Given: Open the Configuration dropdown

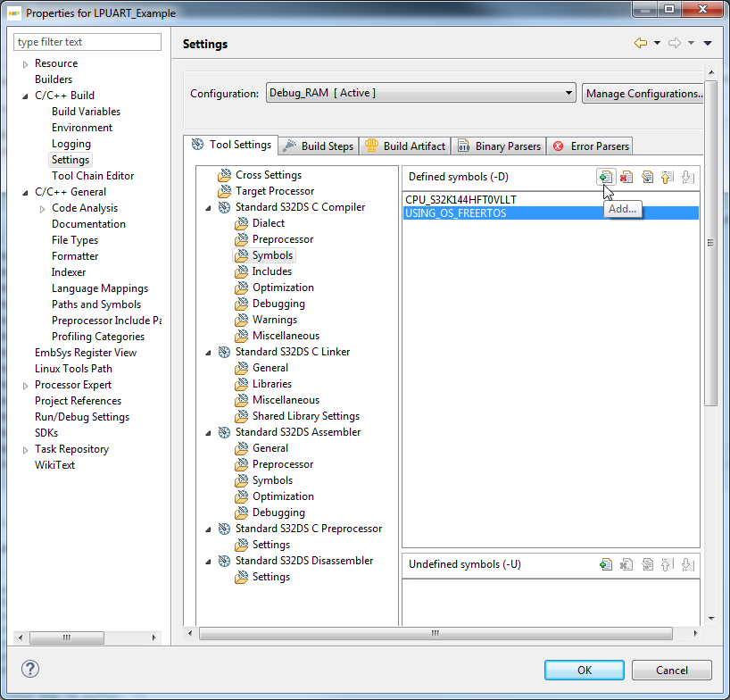Looking at the screenshot, I should pyautogui.click(x=421, y=93).
